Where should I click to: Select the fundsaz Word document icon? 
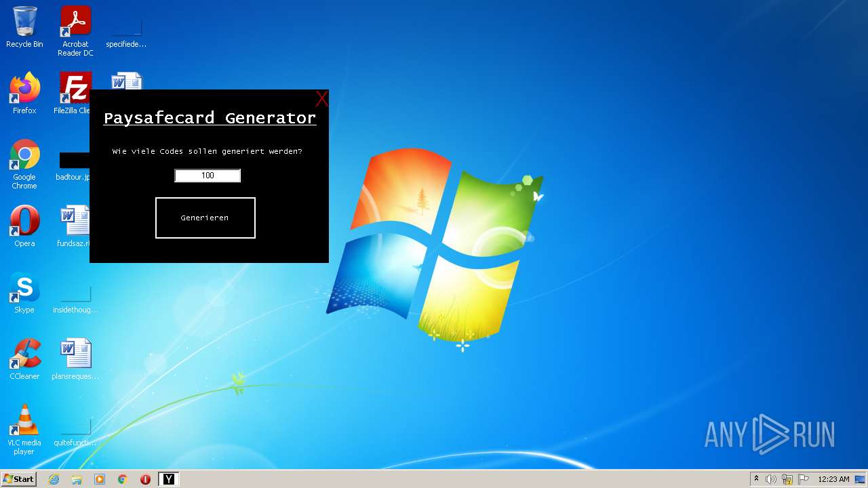tap(74, 226)
